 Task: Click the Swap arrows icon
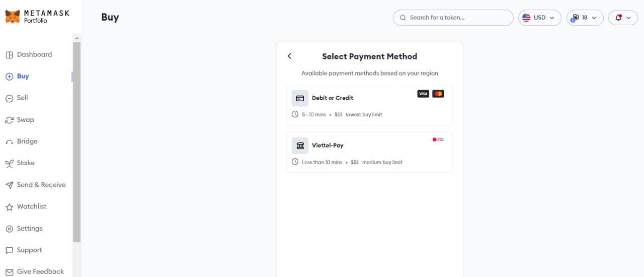pyautogui.click(x=9, y=120)
